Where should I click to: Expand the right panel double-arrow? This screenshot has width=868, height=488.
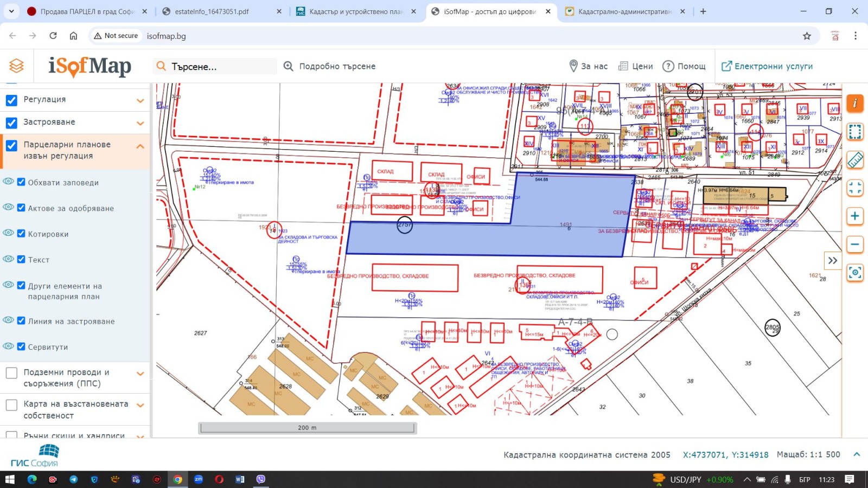pos(832,261)
